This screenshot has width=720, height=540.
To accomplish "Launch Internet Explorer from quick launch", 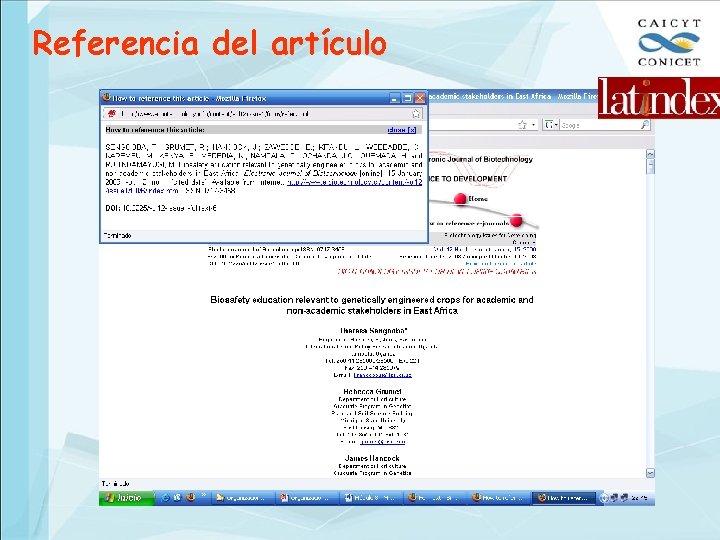I will pos(166,498).
